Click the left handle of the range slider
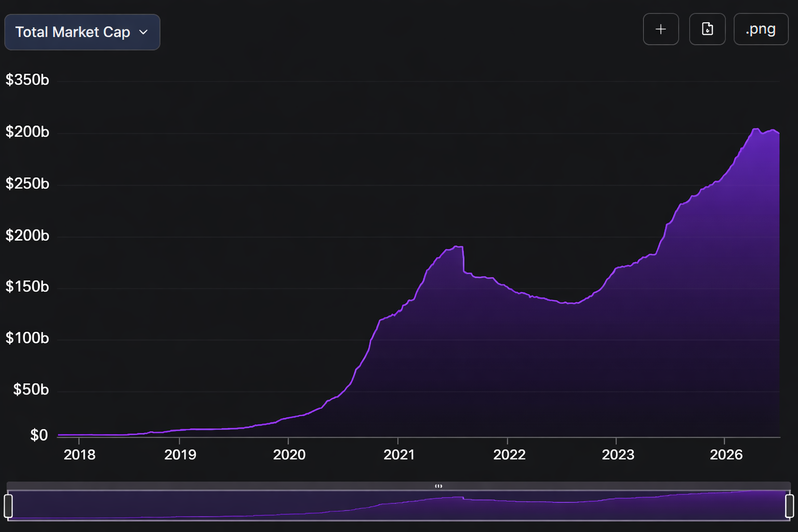 point(8,506)
